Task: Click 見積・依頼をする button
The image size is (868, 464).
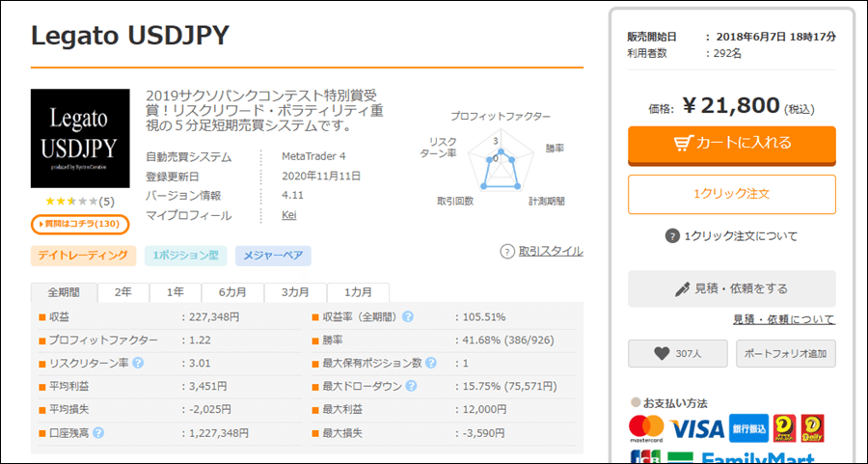Action: point(731,288)
